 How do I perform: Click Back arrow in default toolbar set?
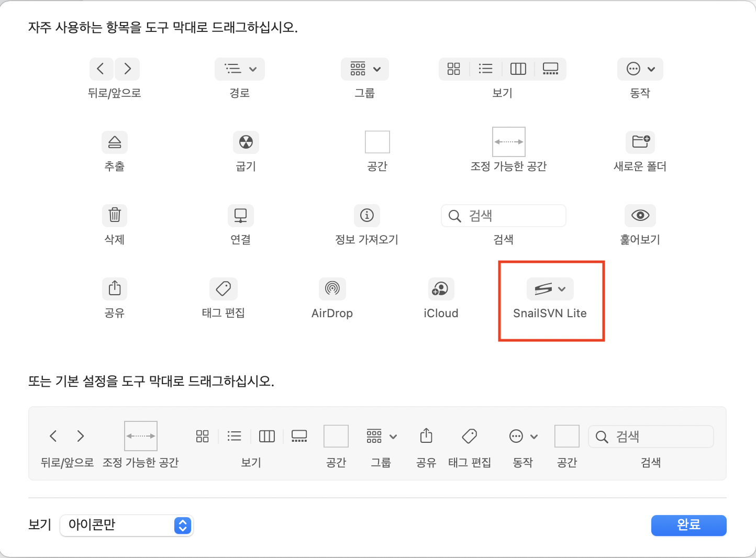53,436
